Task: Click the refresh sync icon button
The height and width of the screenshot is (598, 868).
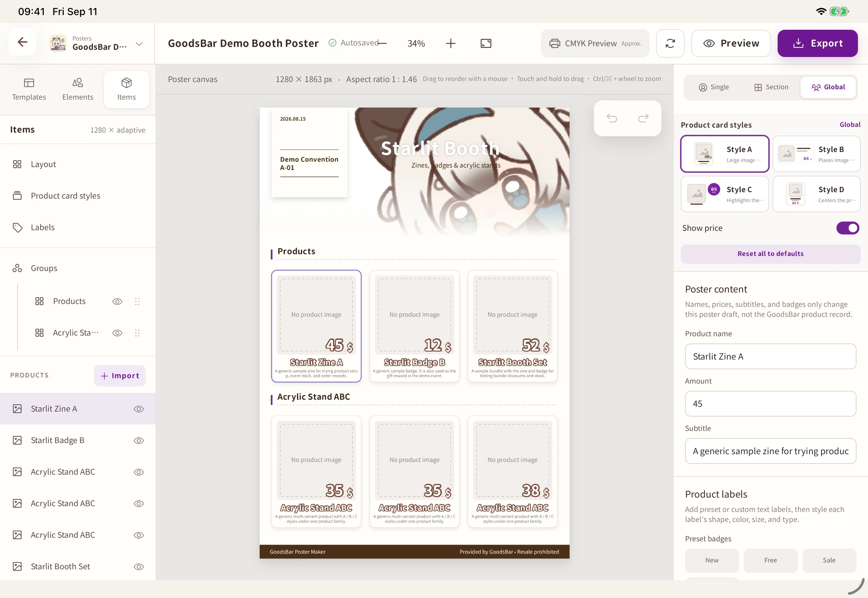Action: point(670,43)
